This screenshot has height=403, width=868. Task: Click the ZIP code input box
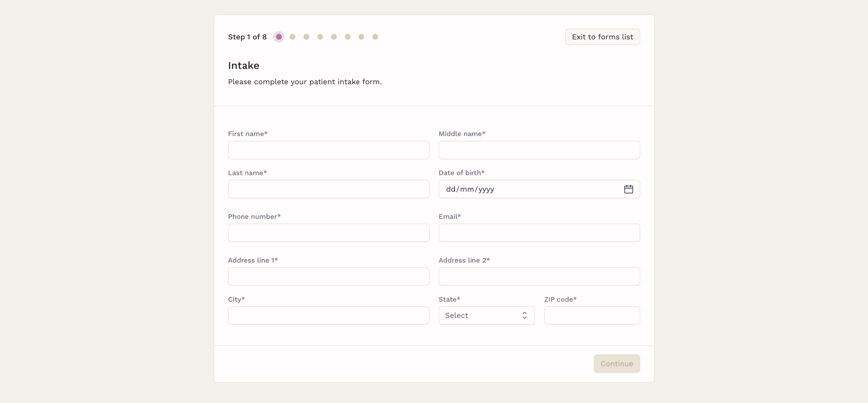[592, 315]
